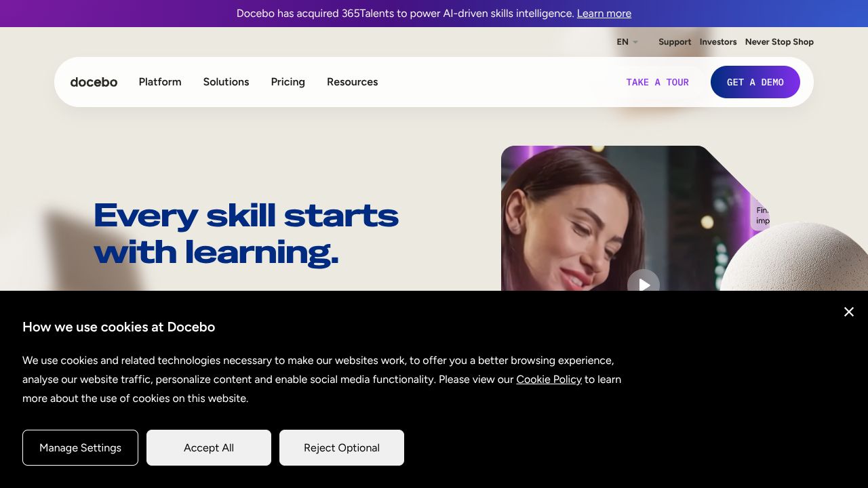The width and height of the screenshot is (868, 488).
Task: Choose Reject Optional cookies
Action: (342, 448)
